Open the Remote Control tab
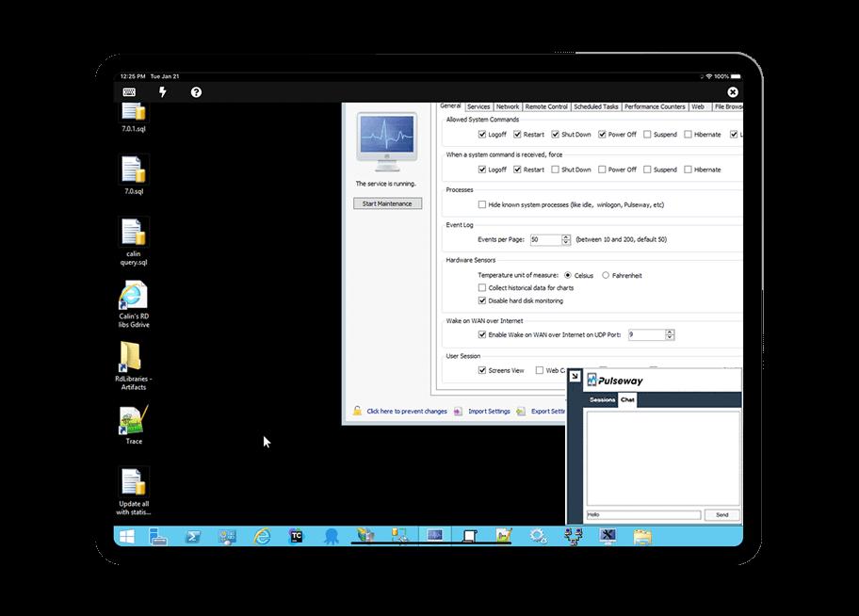Screen dimensions: 859x616 tap(546, 106)
